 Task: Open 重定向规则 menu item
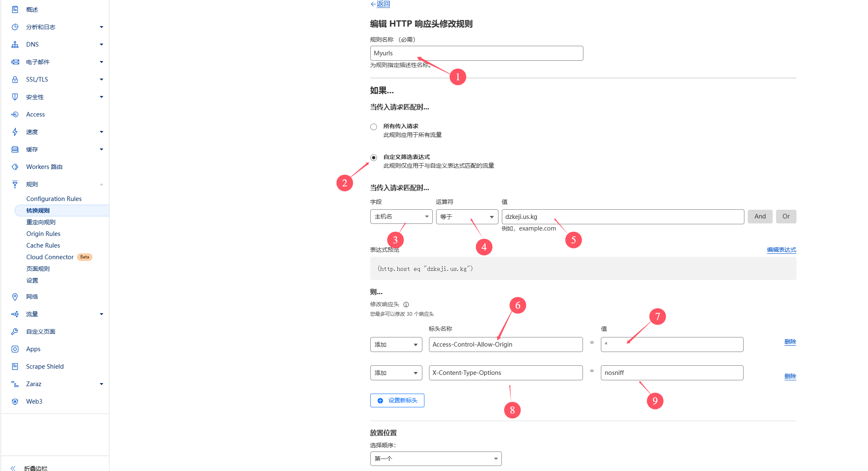point(41,222)
